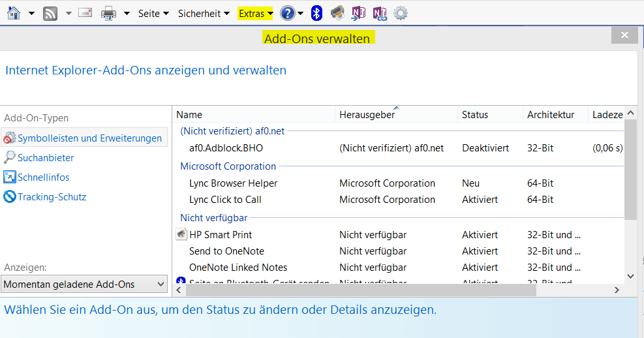Click the vertical scrollbar up arrow
The width and height of the screenshot is (644, 338).
click(x=631, y=112)
